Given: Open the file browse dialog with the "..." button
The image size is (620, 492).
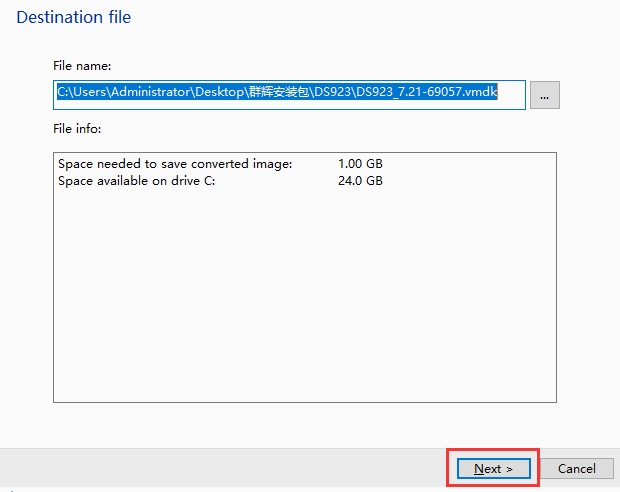Looking at the screenshot, I should (x=544, y=95).
